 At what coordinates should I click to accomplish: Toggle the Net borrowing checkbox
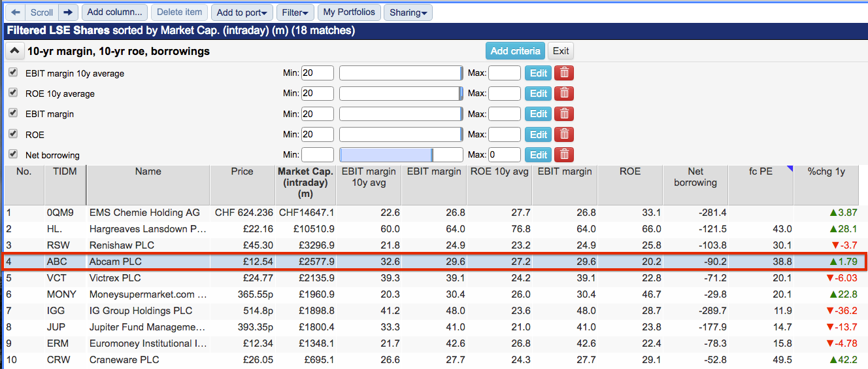point(13,154)
